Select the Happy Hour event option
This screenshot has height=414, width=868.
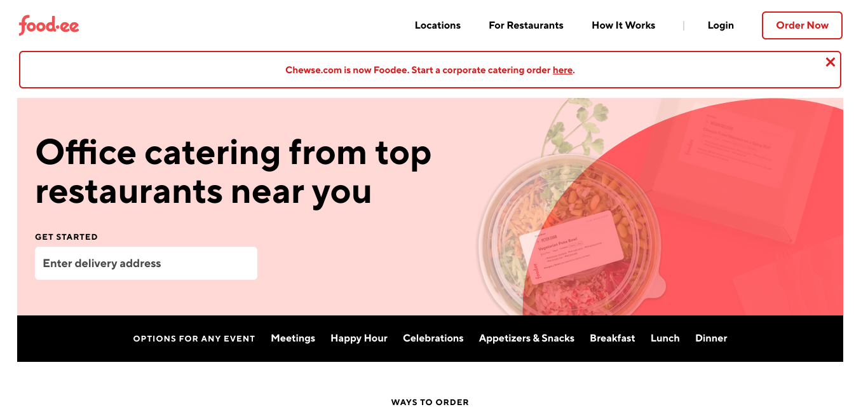tap(359, 338)
